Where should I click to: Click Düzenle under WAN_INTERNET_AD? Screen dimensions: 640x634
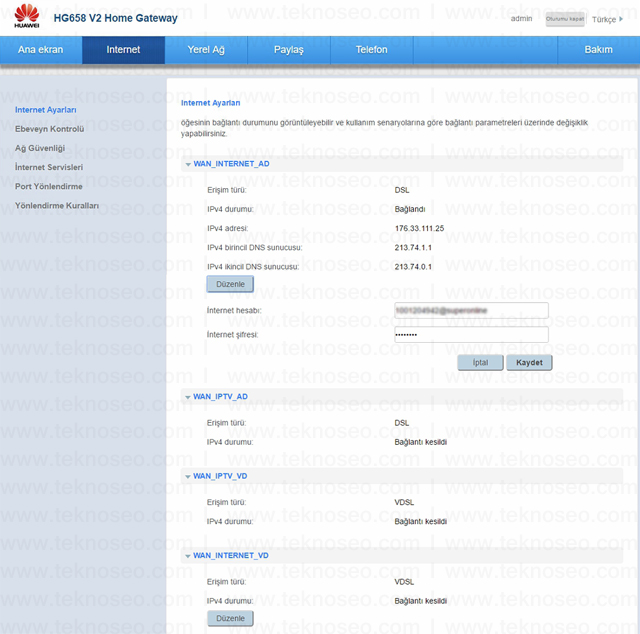click(230, 284)
